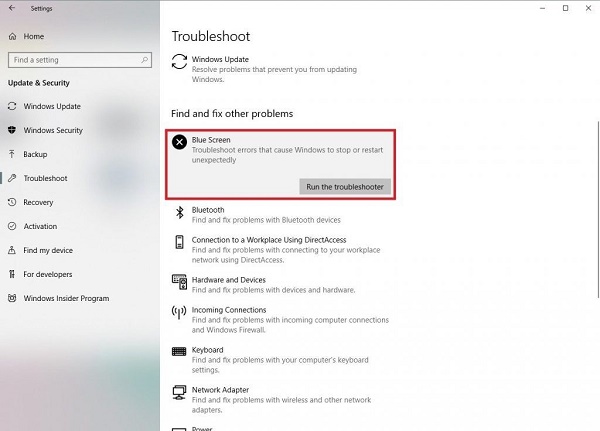The height and width of the screenshot is (431, 600).
Task: Click the For developers tools icon
Action: click(x=12, y=274)
